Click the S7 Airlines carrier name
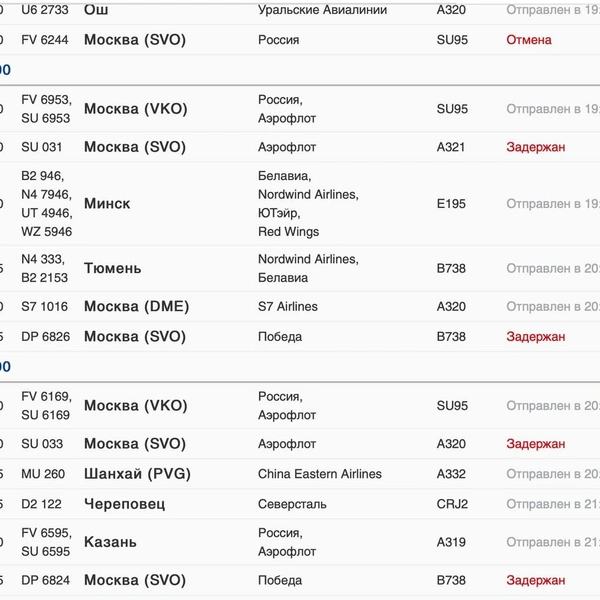This screenshot has height=600, width=600. click(287, 307)
